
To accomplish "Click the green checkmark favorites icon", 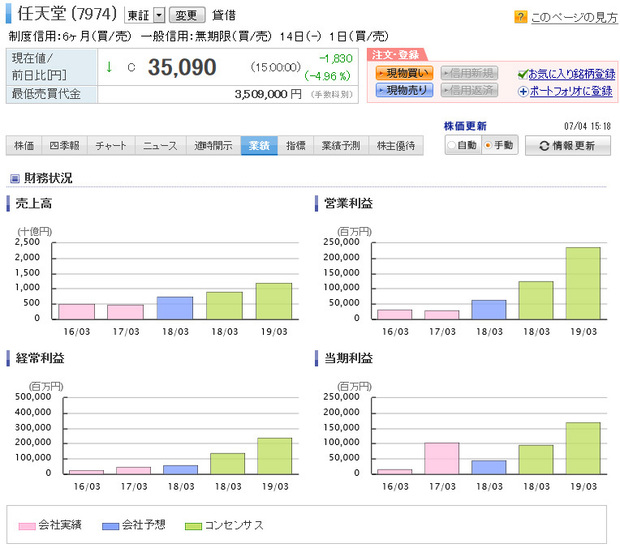I will pyautogui.click(x=523, y=74).
